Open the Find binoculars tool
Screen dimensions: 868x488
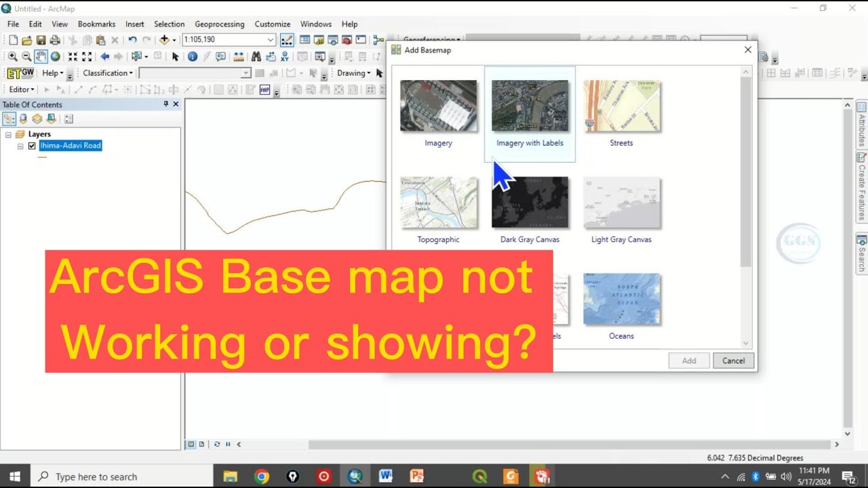click(x=256, y=56)
